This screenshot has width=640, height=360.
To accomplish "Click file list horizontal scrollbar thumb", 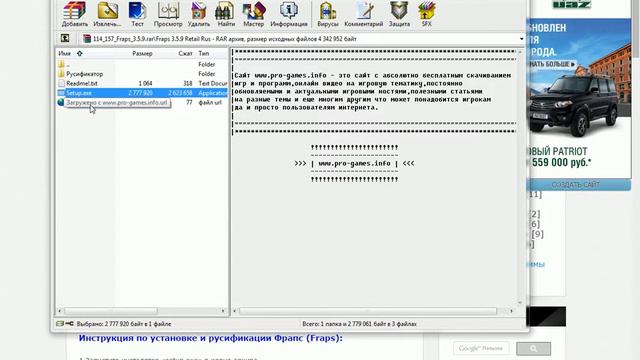I will click(x=111, y=311).
